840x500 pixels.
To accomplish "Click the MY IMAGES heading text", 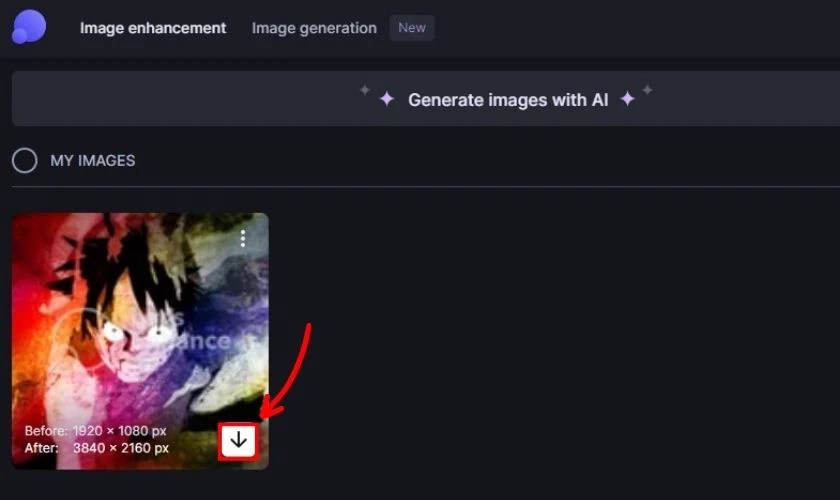I will click(93, 160).
